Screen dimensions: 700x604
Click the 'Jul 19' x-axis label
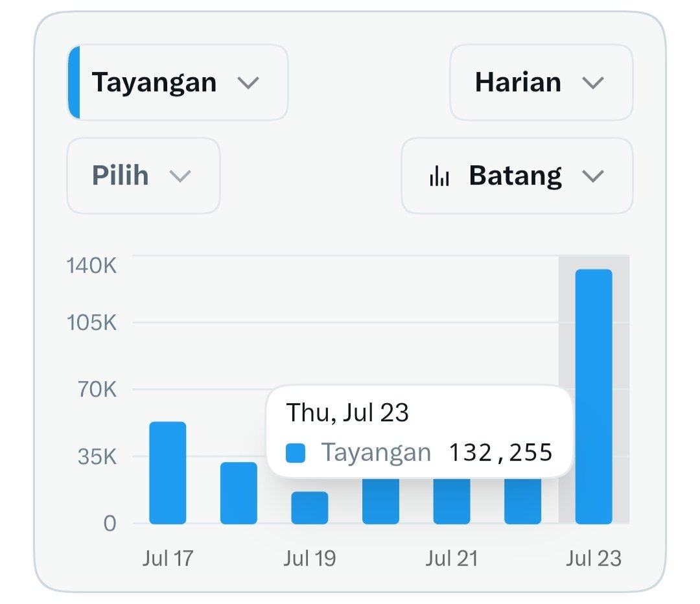point(310,559)
